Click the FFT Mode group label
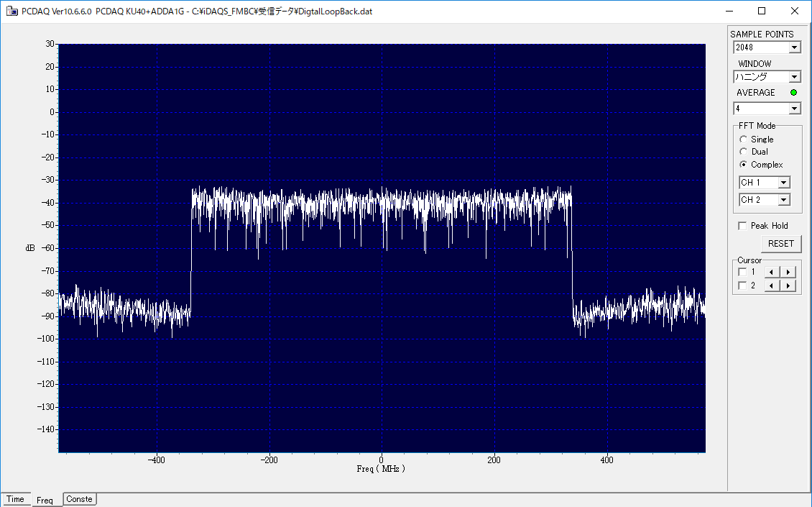 click(x=757, y=126)
